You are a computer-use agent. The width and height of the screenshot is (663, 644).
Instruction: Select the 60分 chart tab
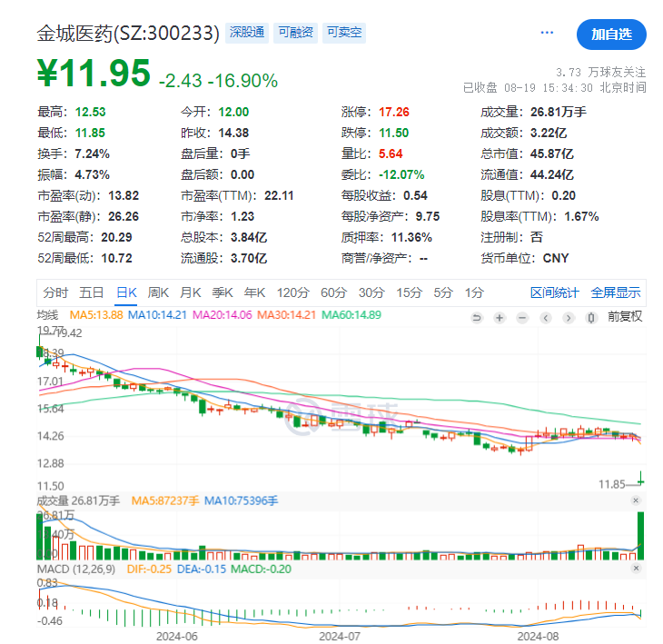(x=333, y=292)
